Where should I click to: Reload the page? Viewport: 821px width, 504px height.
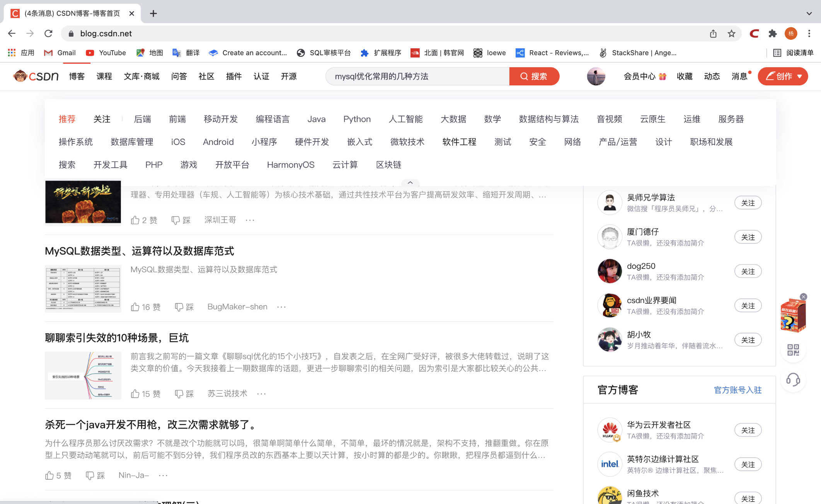click(x=48, y=34)
